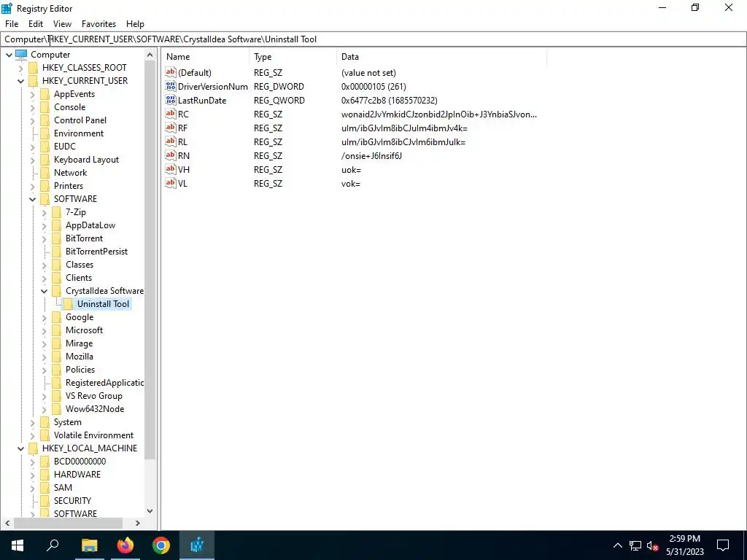Click the muted volume tray icon

(653, 545)
